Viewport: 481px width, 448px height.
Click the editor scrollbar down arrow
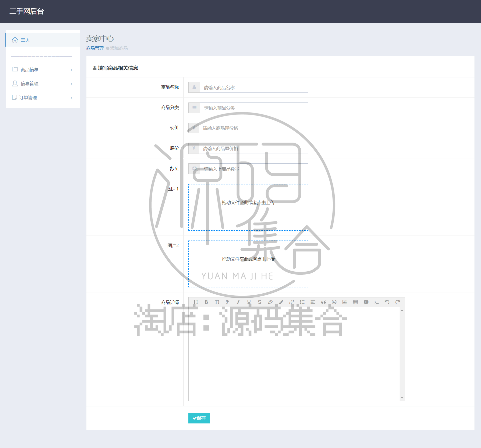pos(402,398)
